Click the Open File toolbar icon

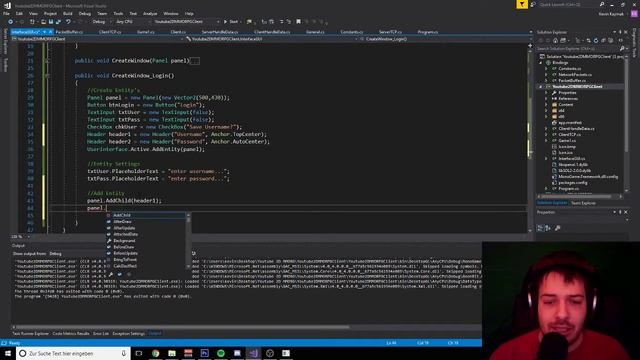(x=43, y=22)
